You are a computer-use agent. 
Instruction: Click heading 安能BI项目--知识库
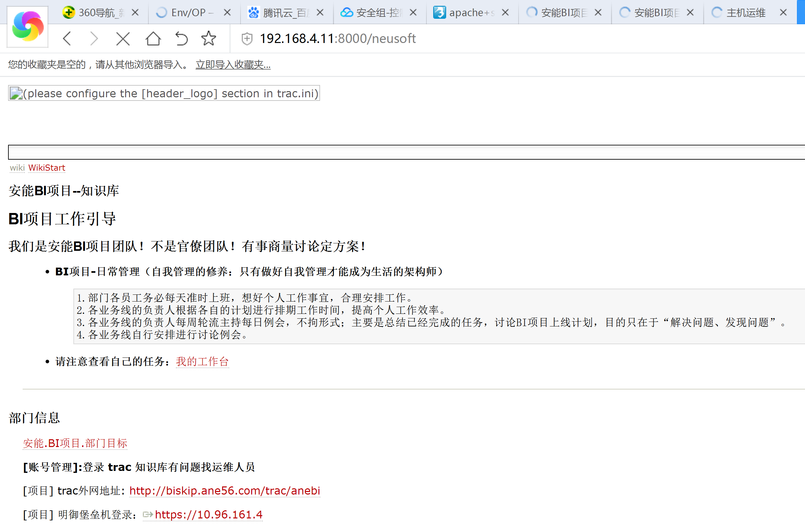click(64, 191)
